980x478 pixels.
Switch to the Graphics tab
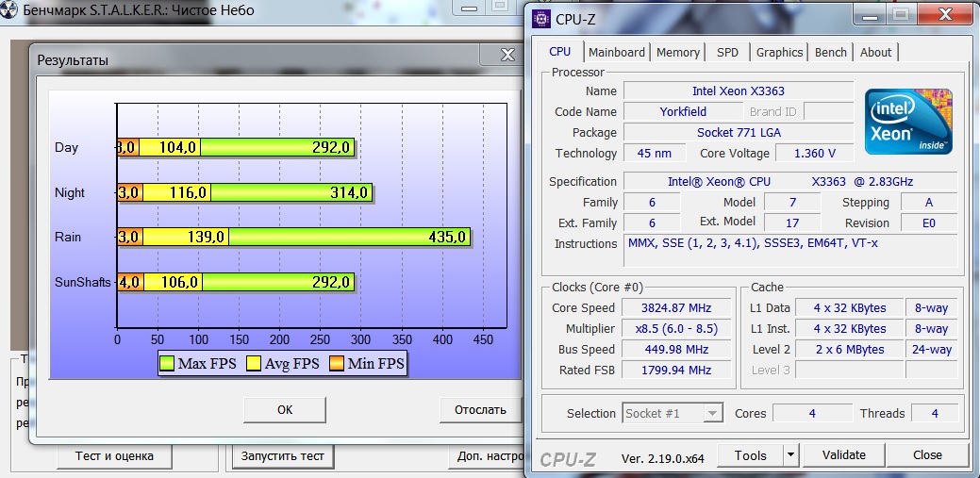coord(779,53)
